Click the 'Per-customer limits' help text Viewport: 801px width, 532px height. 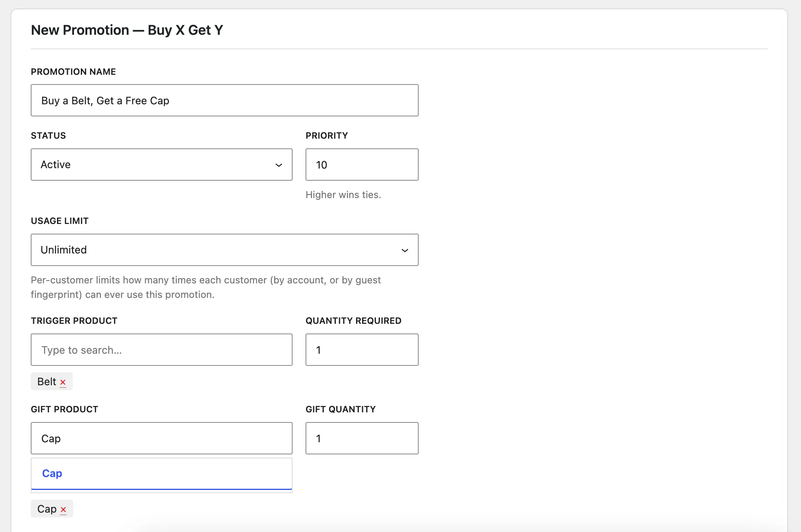pos(206,287)
